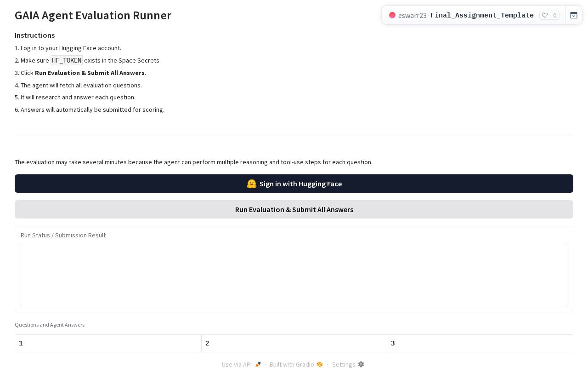Sign in with Hugging Face
The height and width of the screenshot is (368, 588).
click(x=294, y=184)
